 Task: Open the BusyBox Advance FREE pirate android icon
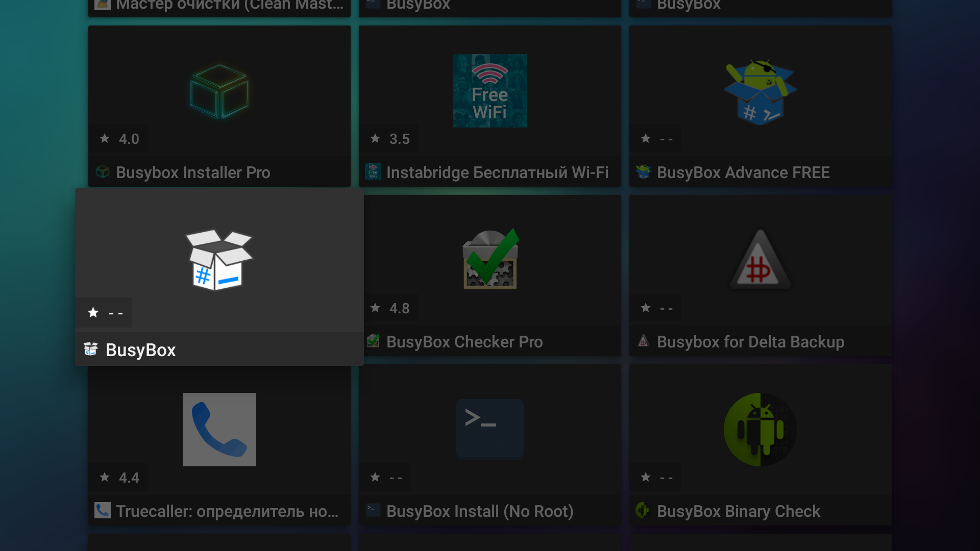[761, 92]
